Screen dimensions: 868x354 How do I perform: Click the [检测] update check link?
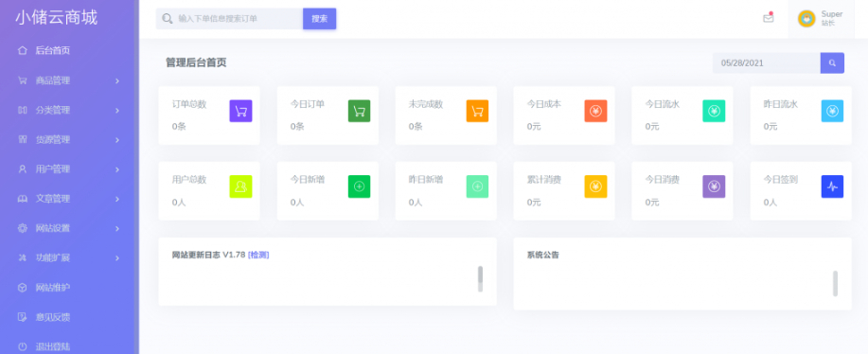point(258,255)
